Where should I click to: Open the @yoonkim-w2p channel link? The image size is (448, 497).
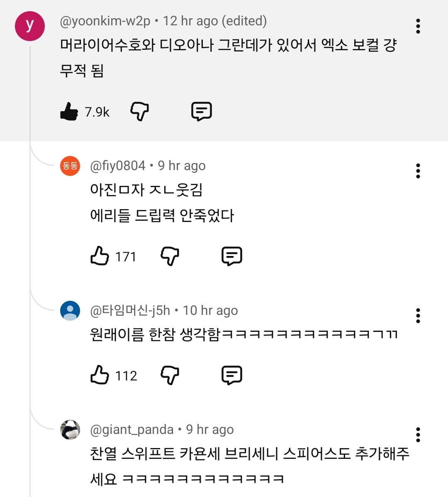point(105,21)
